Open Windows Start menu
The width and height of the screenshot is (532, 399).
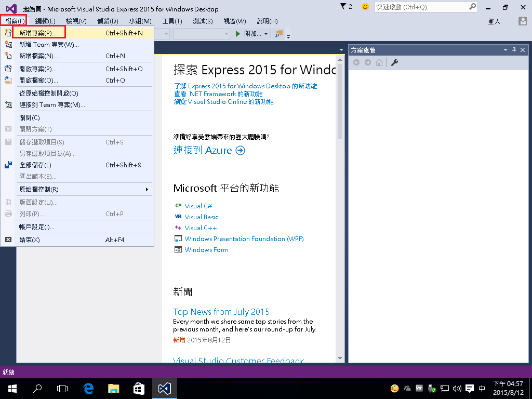pyautogui.click(x=12, y=389)
